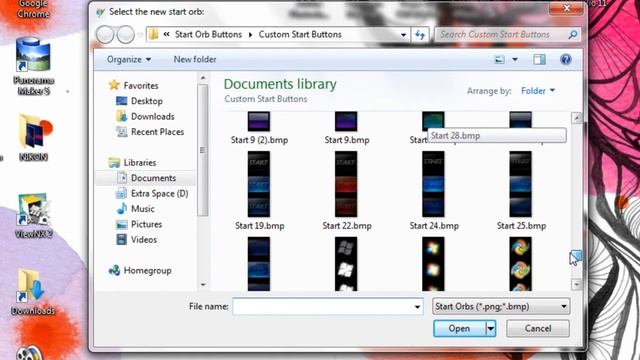Click the Start 22.bmp file name label
This screenshot has width=640, height=360.
(x=347, y=226)
